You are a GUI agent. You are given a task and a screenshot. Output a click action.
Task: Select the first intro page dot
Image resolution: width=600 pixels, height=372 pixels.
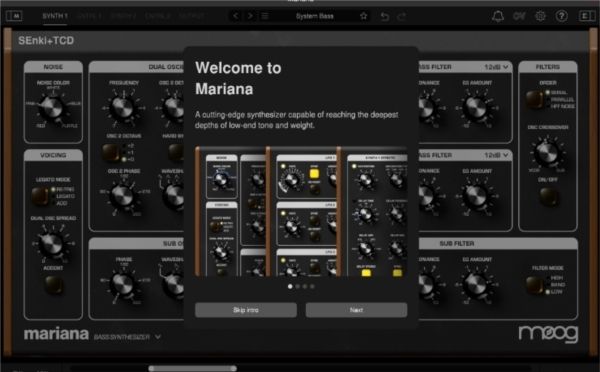290,286
